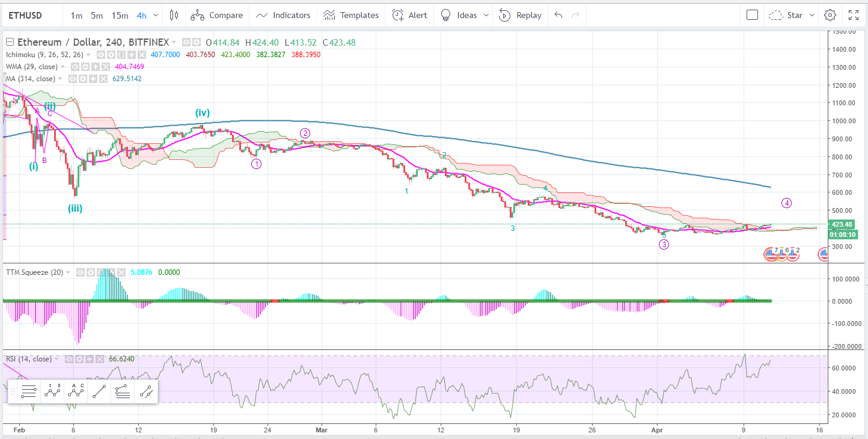Expand the timeframe interval dropdown
Viewport: 868px width, 439px height.
(x=156, y=15)
